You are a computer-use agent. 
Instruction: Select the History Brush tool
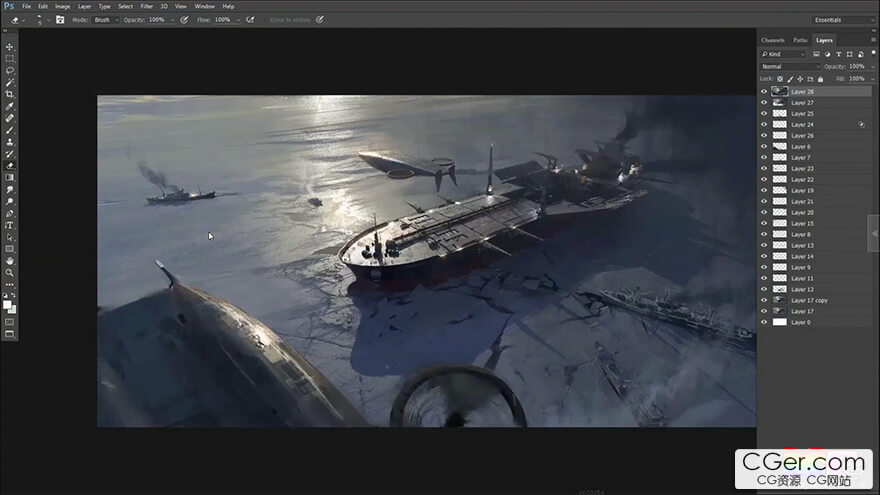[x=10, y=154]
